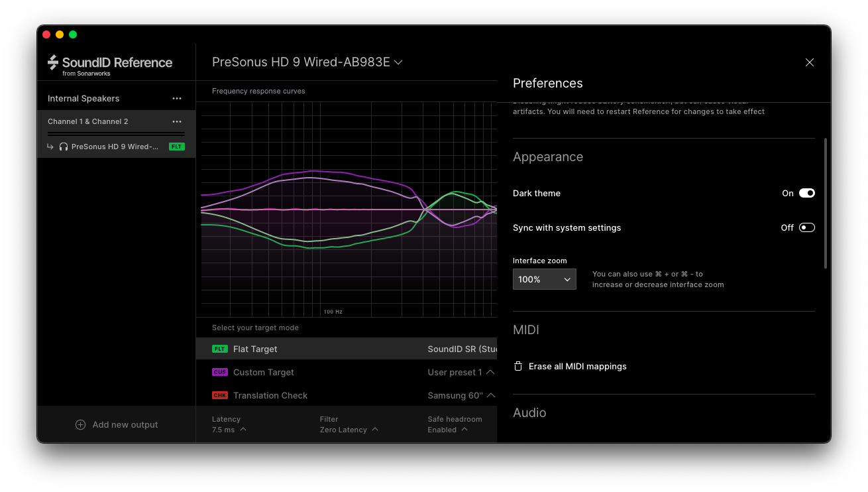Screen dimensions: 868x492
Task: Close the Preferences panel
Action: click(810, 62)
